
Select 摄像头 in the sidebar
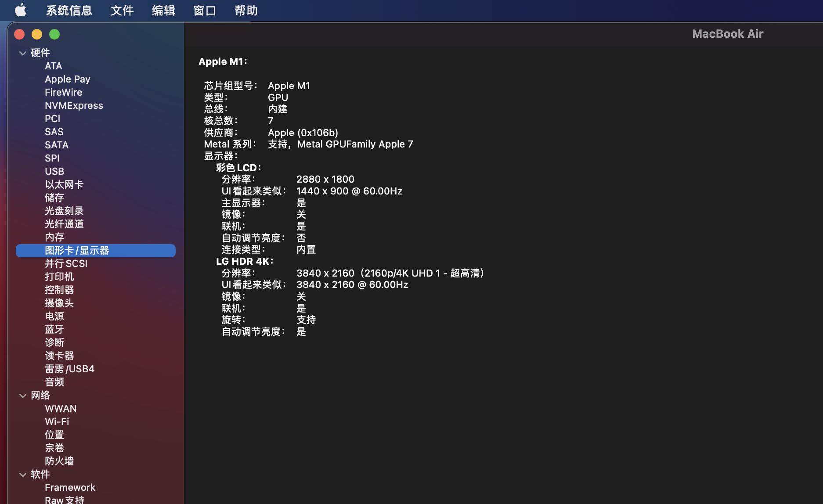tap(59, 303)
